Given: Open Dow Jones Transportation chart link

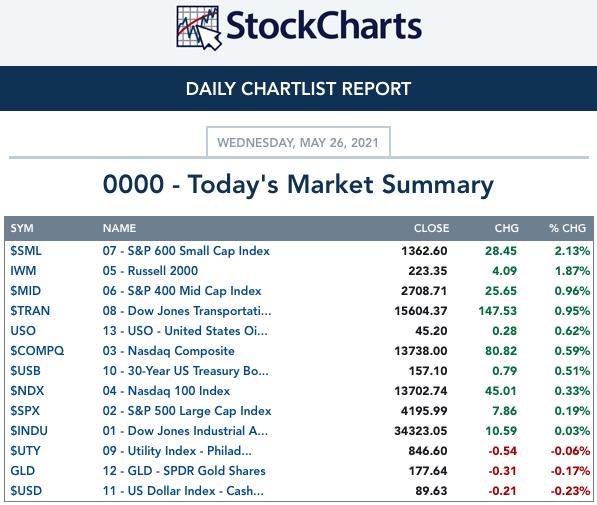Looking at the screenshot, I should [x=187, y=311].
